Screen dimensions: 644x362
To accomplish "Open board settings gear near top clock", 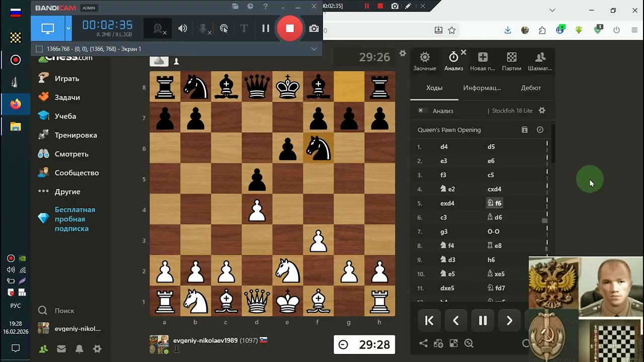I will pos(403,53).
